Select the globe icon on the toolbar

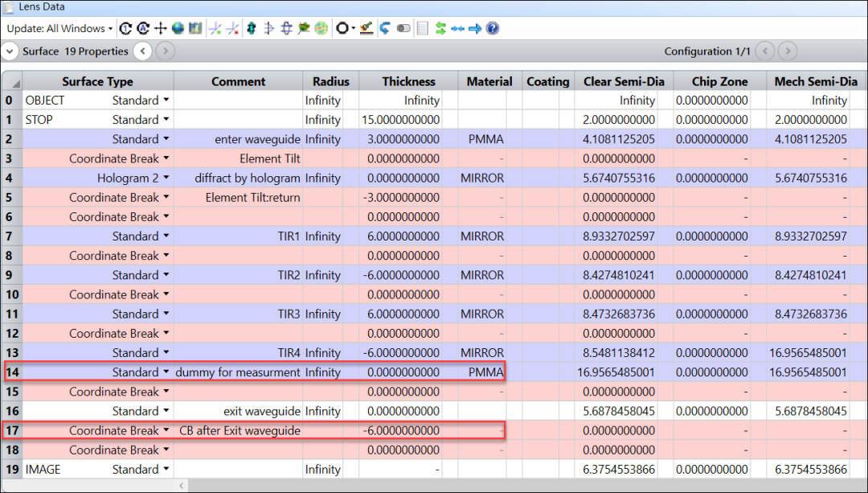click(178, 28)
